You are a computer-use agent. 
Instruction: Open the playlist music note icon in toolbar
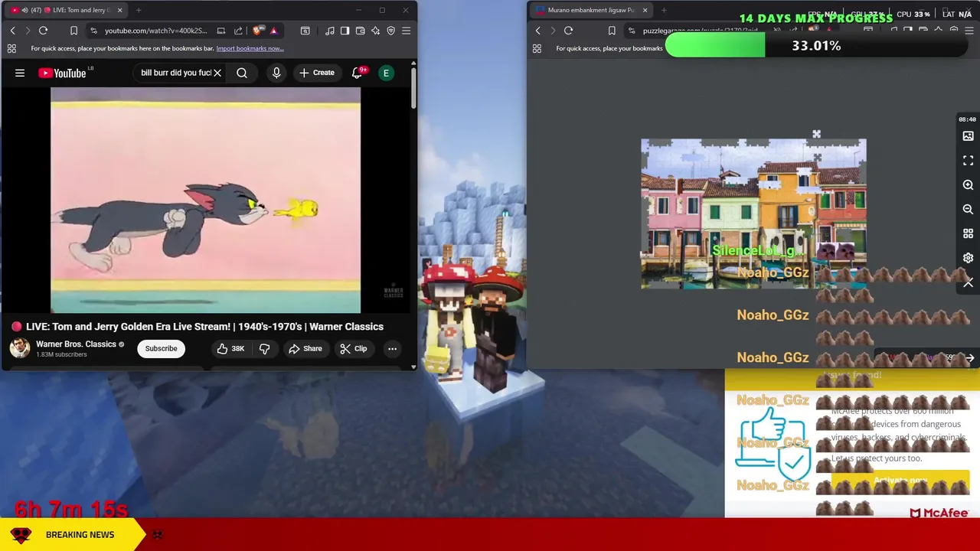pyautogui.click(x=329, y=31)
